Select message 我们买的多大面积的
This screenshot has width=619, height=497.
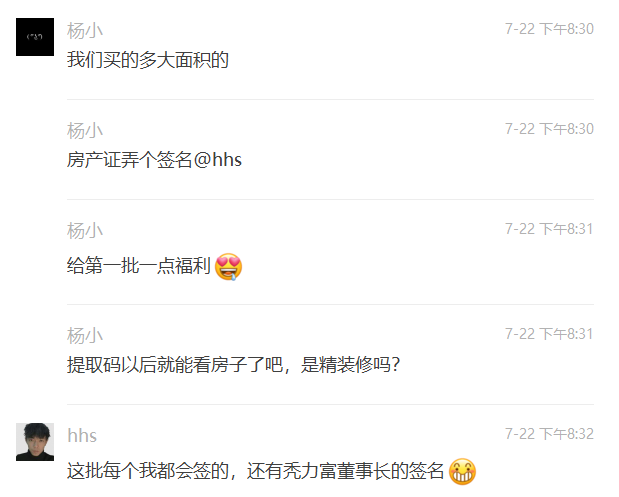pyautogui.click(x=148, y=60)
